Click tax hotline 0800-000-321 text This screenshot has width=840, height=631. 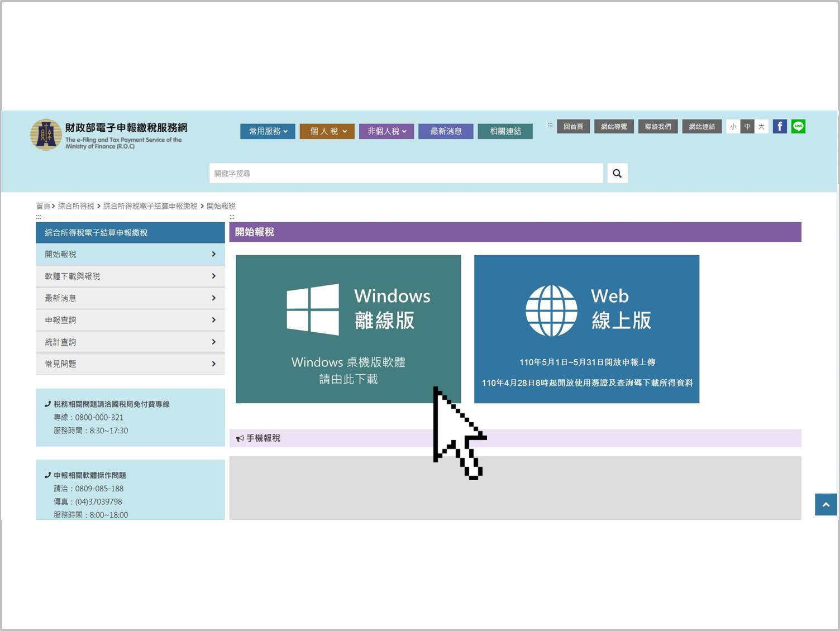99,417
